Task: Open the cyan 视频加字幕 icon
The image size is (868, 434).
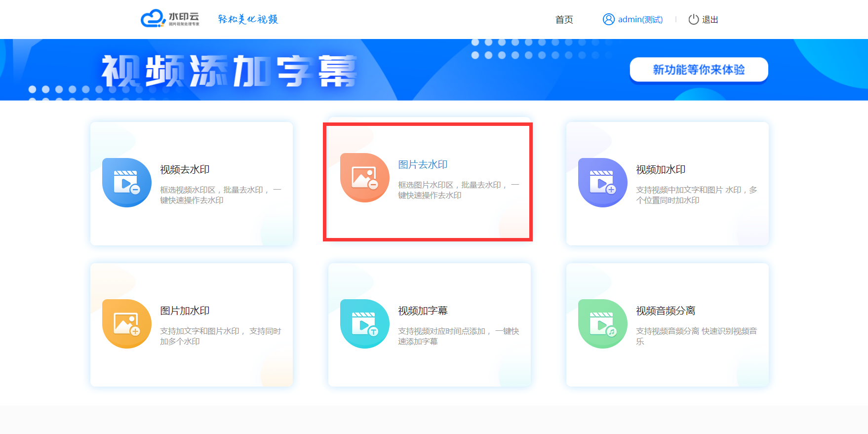Action: (365, 324)
